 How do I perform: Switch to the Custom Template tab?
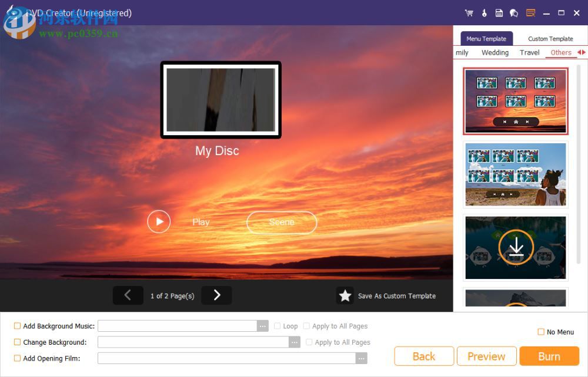point(550,38)
